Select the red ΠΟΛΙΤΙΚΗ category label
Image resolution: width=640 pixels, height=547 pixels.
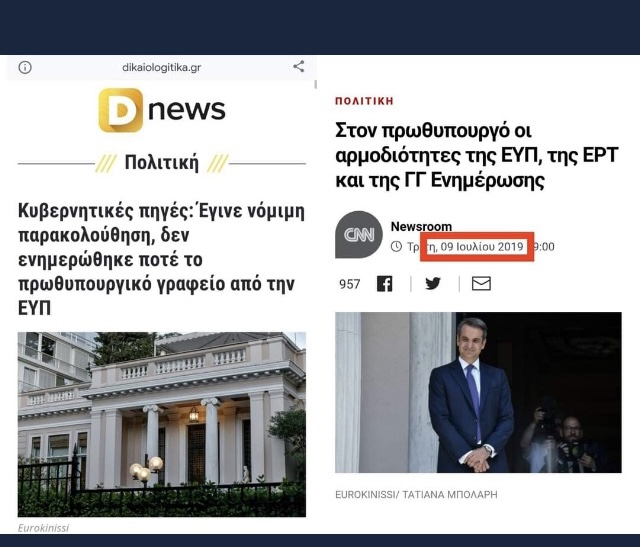[x=364, y=101]
